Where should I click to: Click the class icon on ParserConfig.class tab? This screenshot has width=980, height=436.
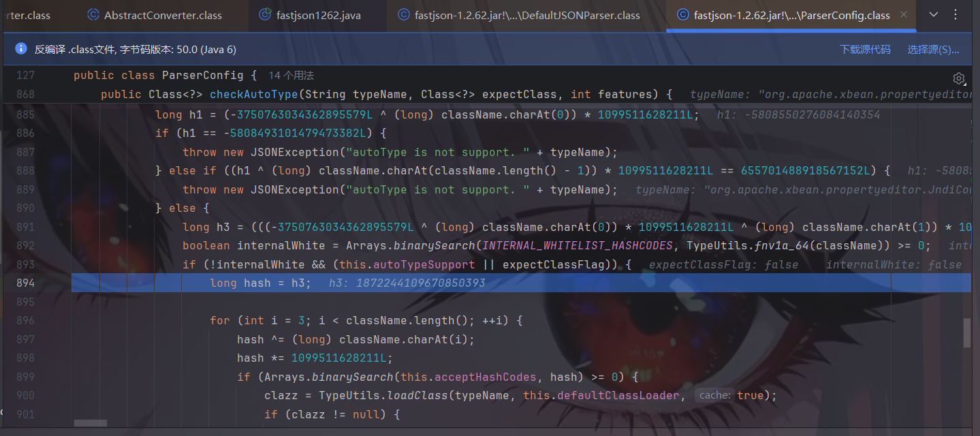[x=682, y=15]
